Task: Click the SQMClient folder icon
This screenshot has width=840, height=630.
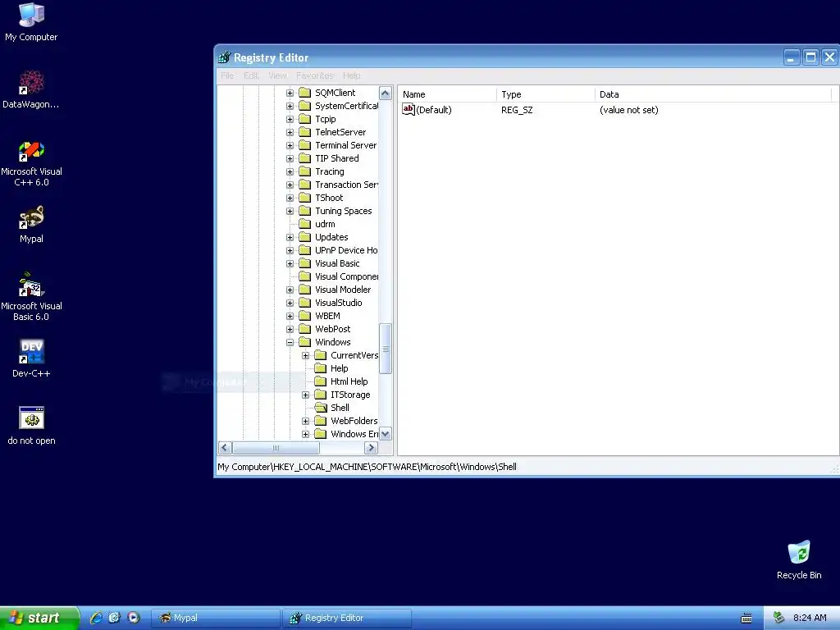Action: (x=304, y=93)
